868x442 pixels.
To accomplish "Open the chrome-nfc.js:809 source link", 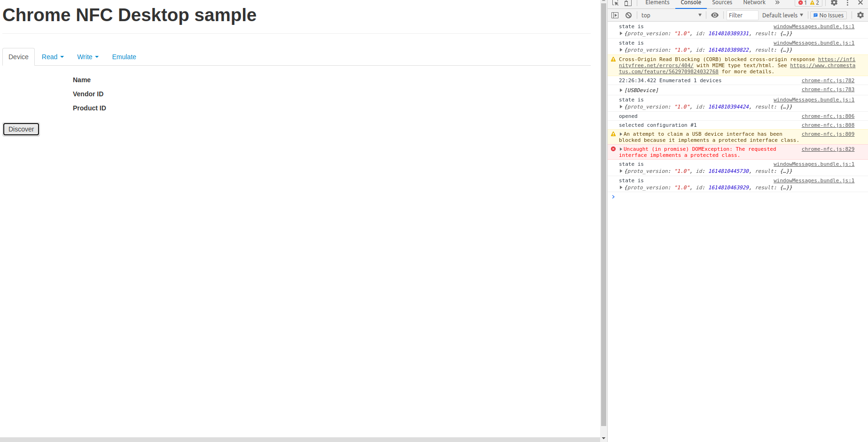I will [x=828, y=134].
